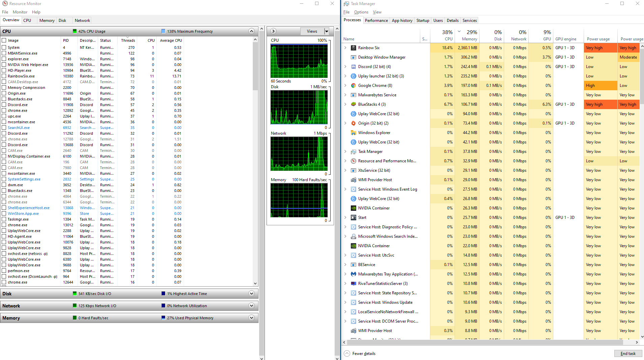
Task: Click the End task button
Action: [x=628, y=354]
